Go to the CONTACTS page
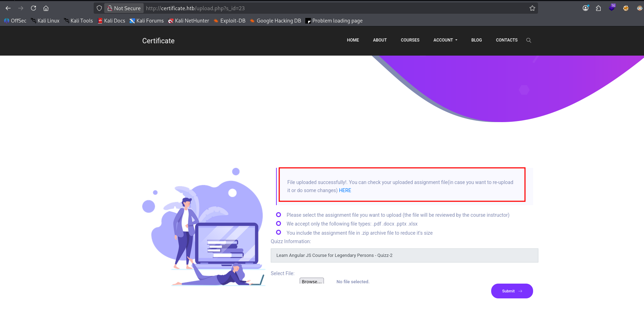Image resolution: width=644 pixels, height=329 pixels. point(506,40)
